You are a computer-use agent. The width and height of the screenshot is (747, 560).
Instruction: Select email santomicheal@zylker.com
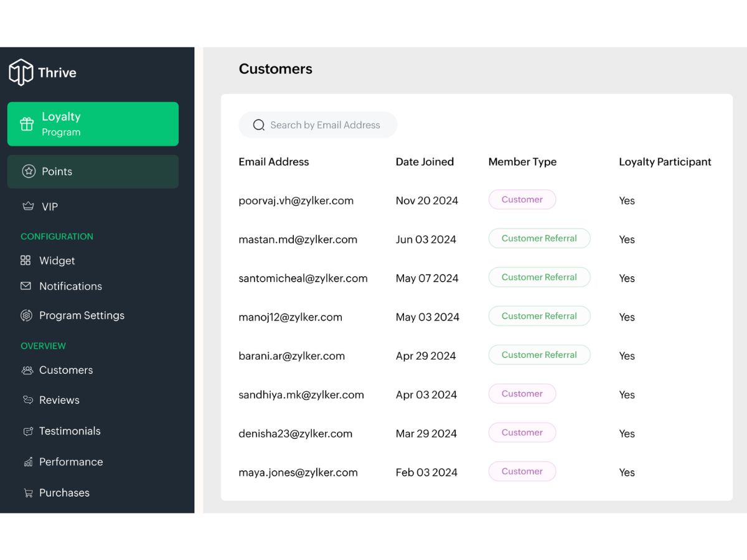tap(303, 278)
